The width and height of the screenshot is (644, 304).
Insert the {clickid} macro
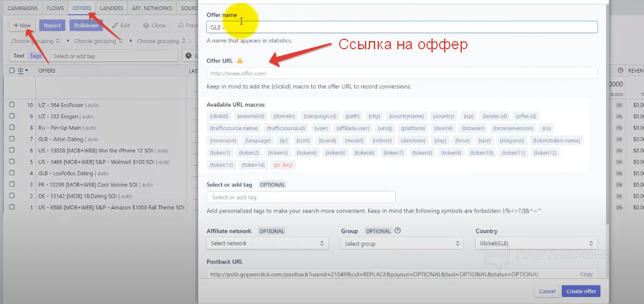219,116
